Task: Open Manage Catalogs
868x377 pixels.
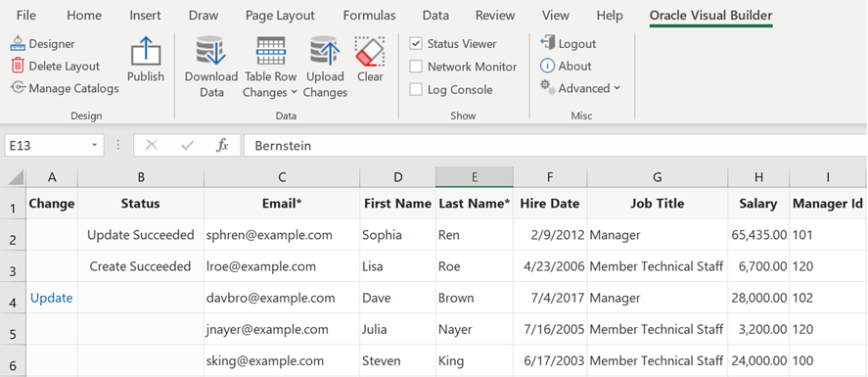Action: (x=65, y=88)
